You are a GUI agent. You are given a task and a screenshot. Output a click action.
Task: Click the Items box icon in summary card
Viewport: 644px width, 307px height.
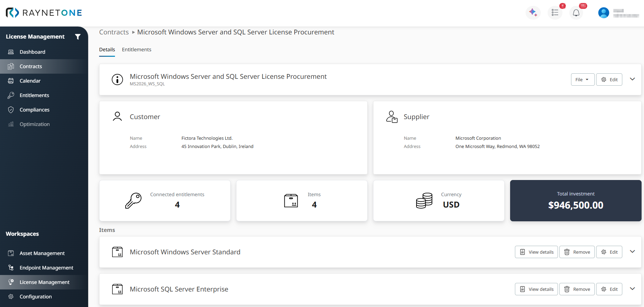point(291,201)
